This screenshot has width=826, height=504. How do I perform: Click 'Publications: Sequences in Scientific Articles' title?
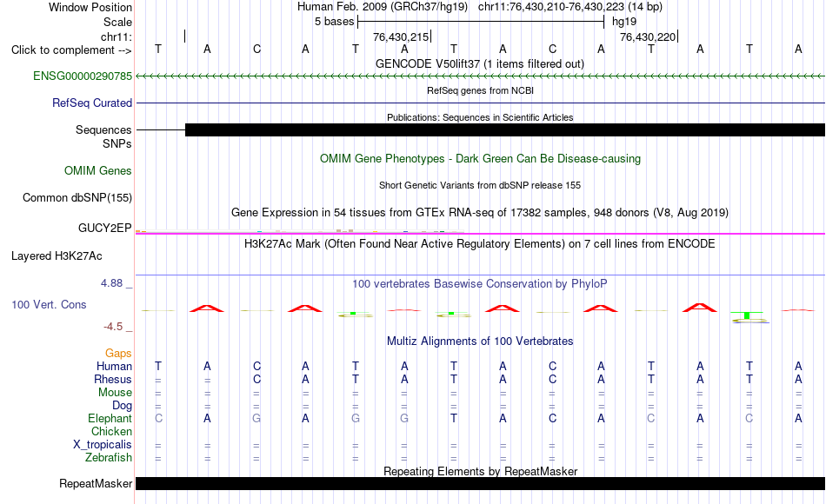click(x=480, y=117)
